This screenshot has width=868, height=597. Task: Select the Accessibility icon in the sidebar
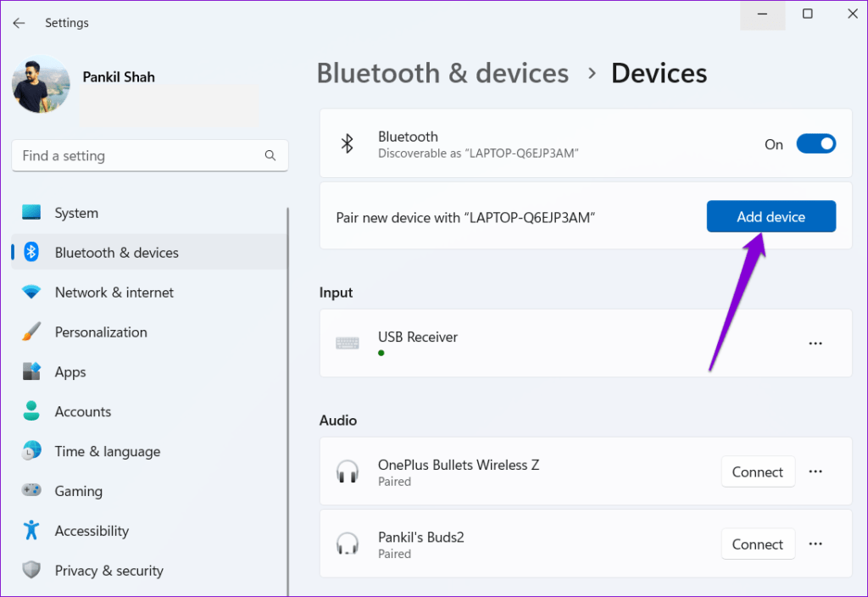coord(31,531)
